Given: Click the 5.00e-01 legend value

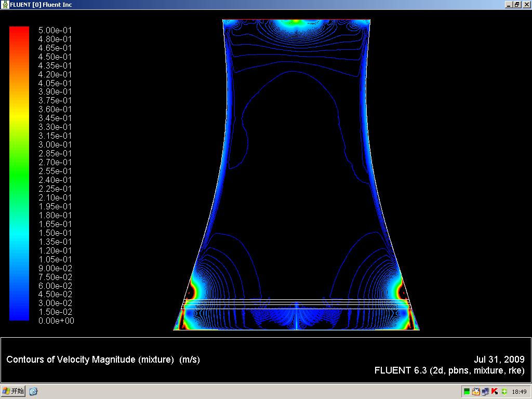Looking at the screenshot, I should tap(55, 30).
